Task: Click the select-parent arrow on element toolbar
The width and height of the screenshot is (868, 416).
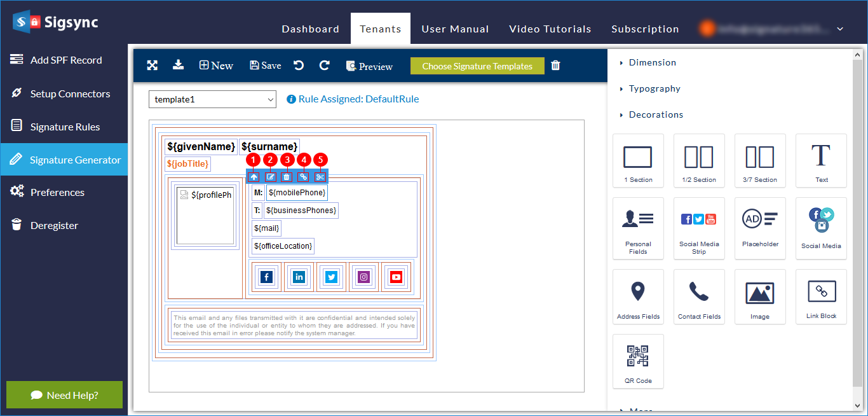Action: point(254,177)
